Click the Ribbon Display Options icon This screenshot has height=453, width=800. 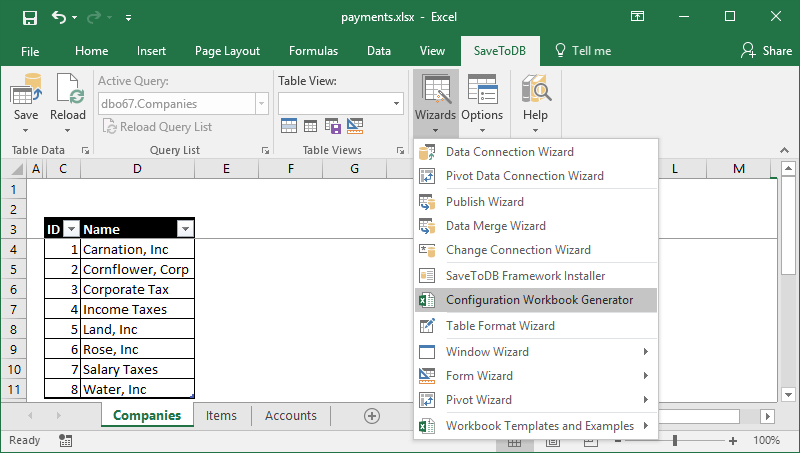(637, 16)
